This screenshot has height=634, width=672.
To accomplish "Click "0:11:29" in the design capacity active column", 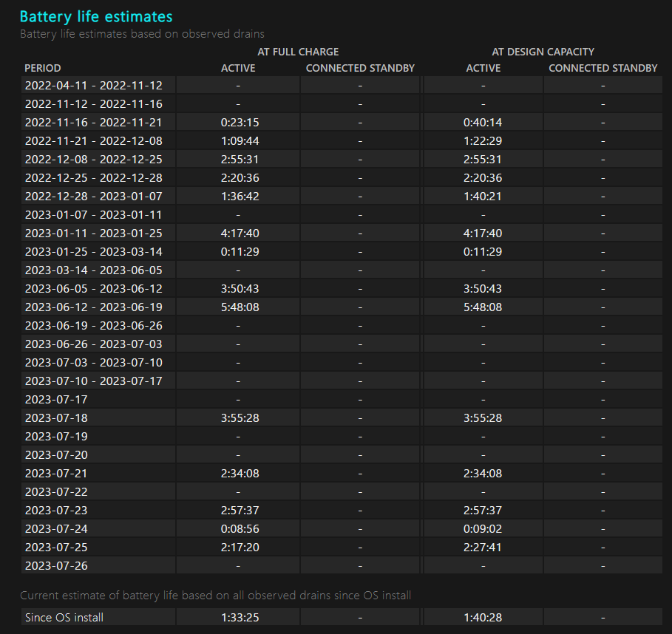I will (483, 251).
